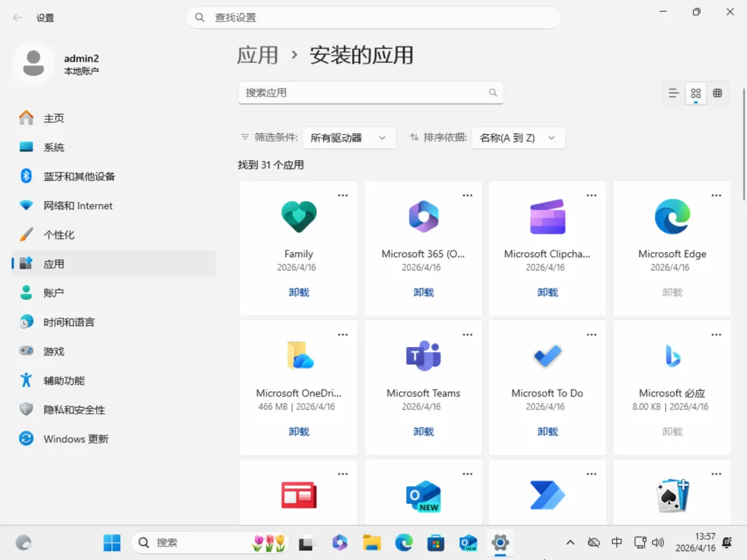The height and width of the screenshot is (560, 747).
Task: Click the Microsoft Clipchamp app icon
Action: (547, 216)
